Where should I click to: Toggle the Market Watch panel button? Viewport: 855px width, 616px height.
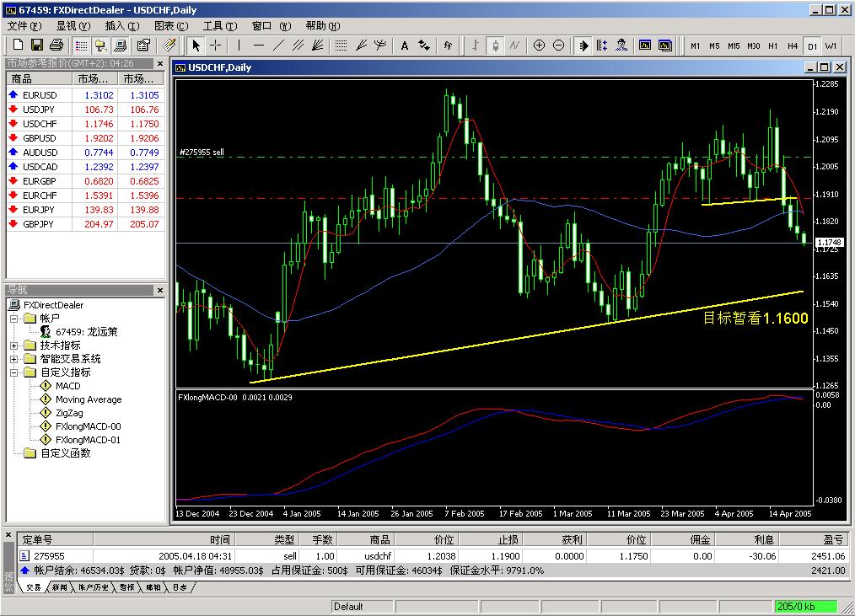[81, 46]
